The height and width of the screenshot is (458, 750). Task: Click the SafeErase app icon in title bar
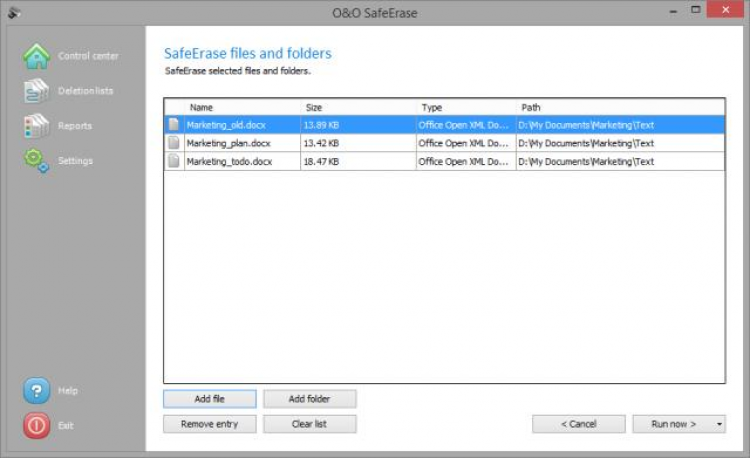14,12
